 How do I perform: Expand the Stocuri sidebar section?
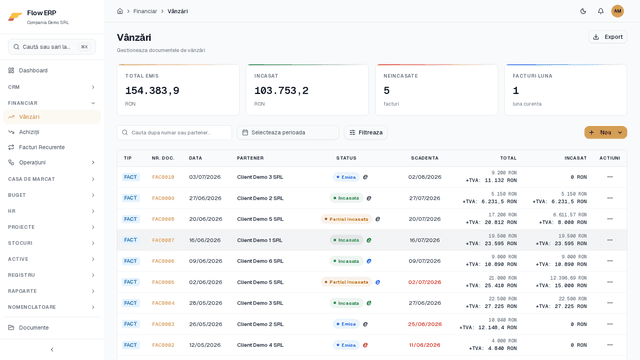coord(52,243)
